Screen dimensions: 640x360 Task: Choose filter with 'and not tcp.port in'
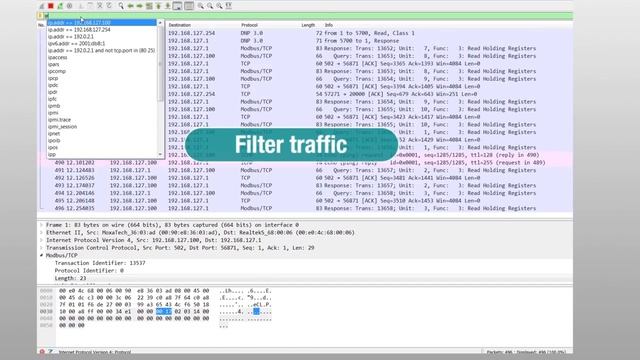tap(102, 51)
